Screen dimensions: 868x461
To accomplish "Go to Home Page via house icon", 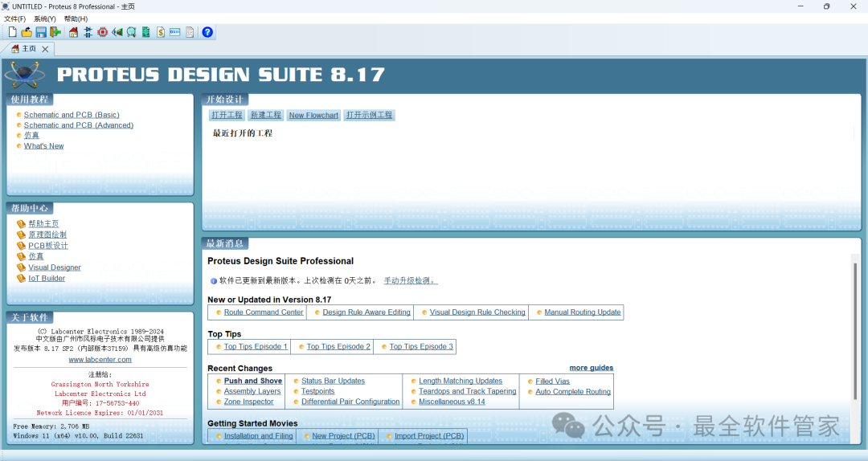I will tap(74, 32).
